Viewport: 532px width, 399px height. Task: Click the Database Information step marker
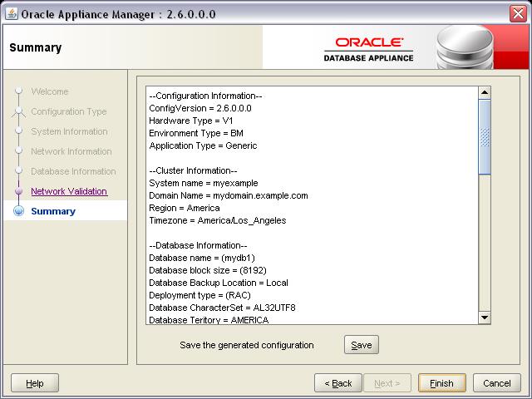coord(18,171)
